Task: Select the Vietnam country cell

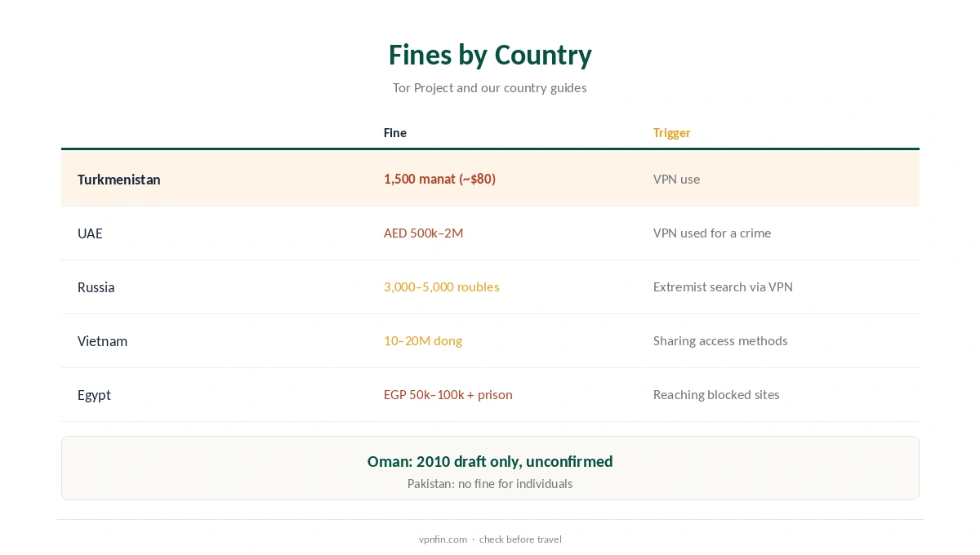Action: tap(102, 341)
